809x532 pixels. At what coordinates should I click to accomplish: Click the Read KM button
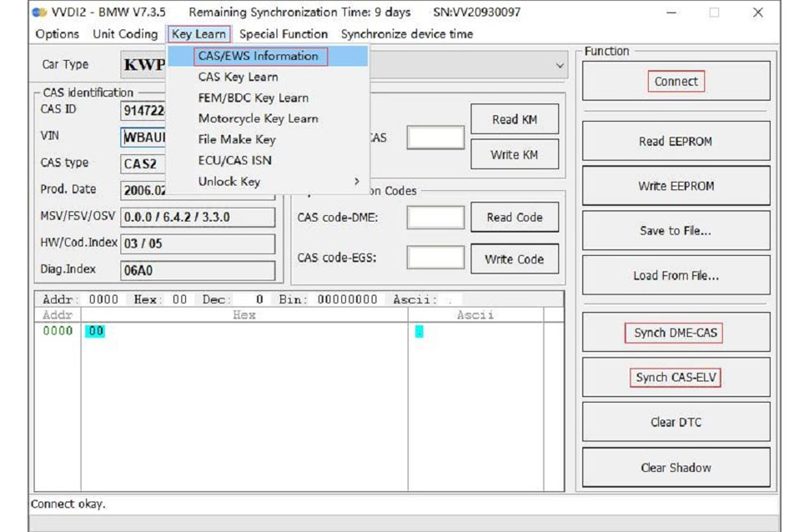(x=515, y=119)
